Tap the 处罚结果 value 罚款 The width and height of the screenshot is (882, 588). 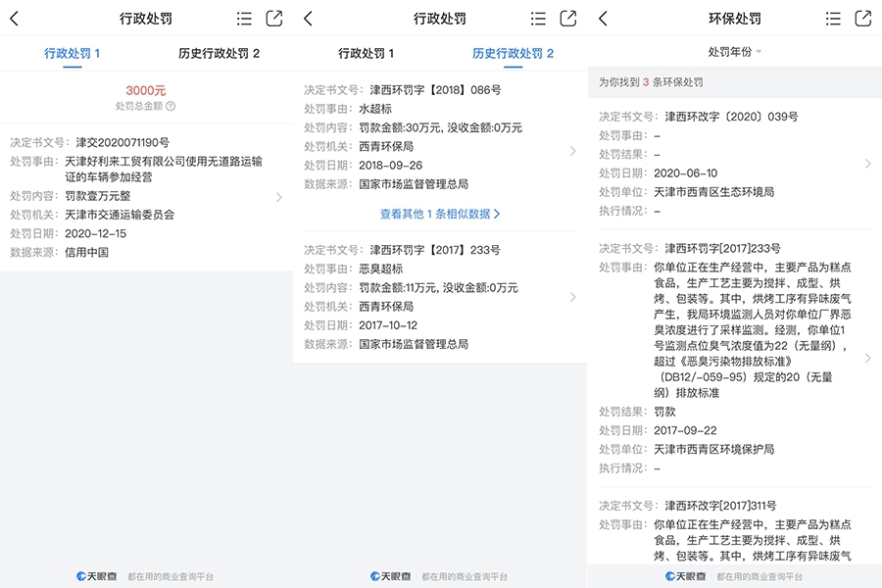pyautogui.click(x=664, y=412)
